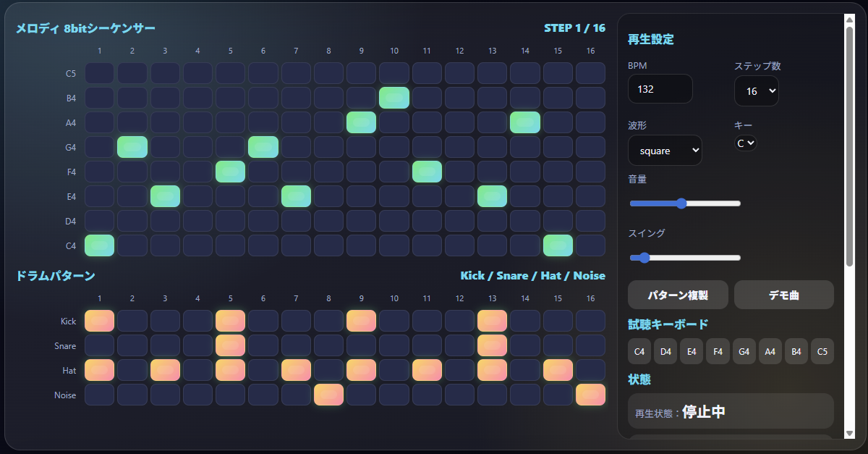Play the B4 preview key
Image resolution: width=868 pixels, height=454 pixels.
[x=796, y=351]
